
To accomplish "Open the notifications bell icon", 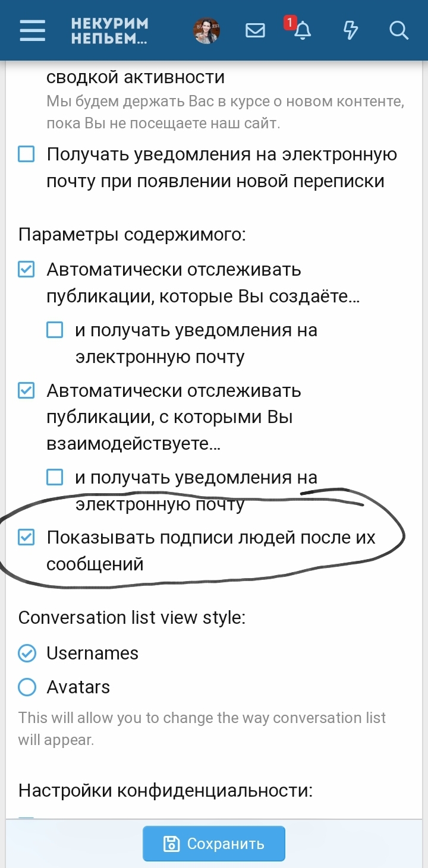I will pyautogui.click(x=303, y=31).
